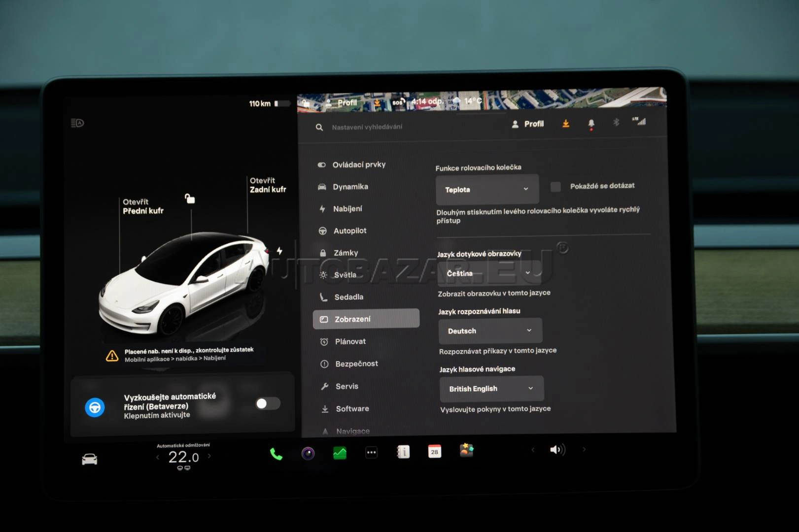The width and height of the screenshot is (799, 532).
Task: Launch the Camera app
Action: pyautogui.click(x=308, y=453)
